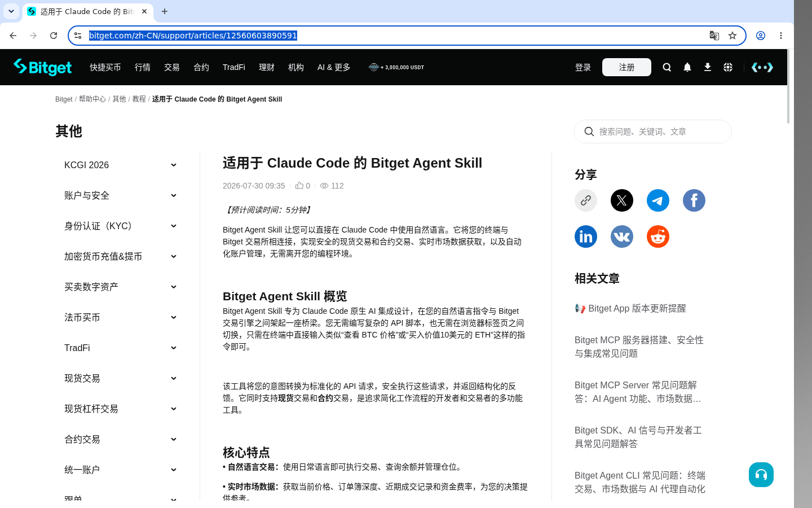
Task: Share article on Reddit
Action: (x=658, y=237)
